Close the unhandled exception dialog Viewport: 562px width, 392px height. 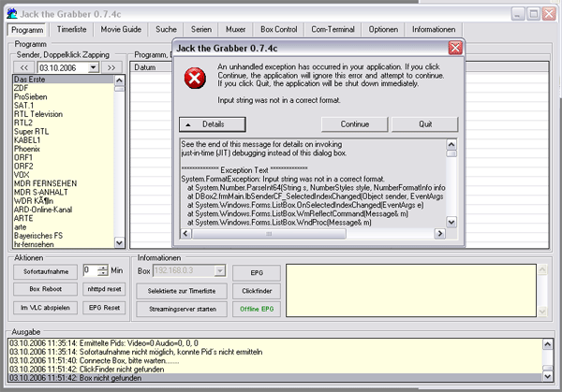point(454,47)
